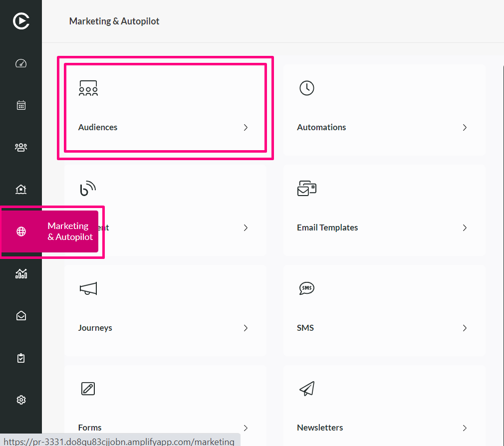Open the envelope inbox icon in sidebar
The height and width of the screenshot is (446, 504).
pyautogui.click(x=21, y=316)
